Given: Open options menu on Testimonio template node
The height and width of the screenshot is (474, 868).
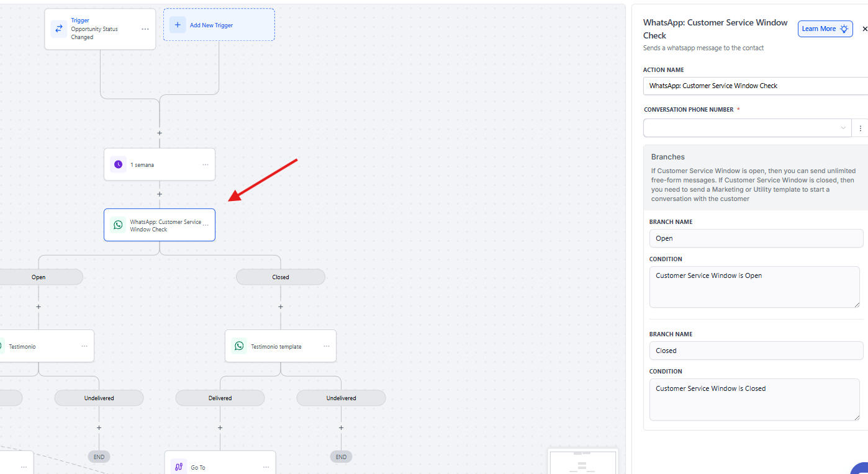Looking at the screenshot, I should point(326,346).
